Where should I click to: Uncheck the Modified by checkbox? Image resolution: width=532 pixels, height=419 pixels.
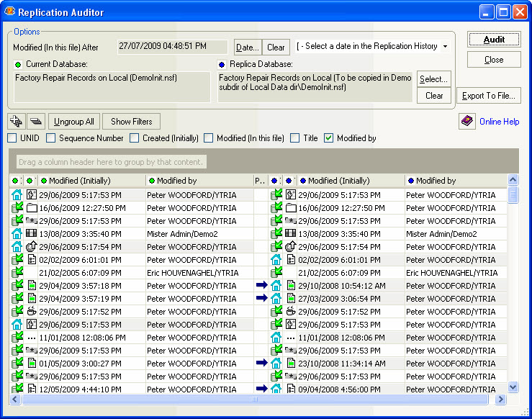tap(329, 138)
